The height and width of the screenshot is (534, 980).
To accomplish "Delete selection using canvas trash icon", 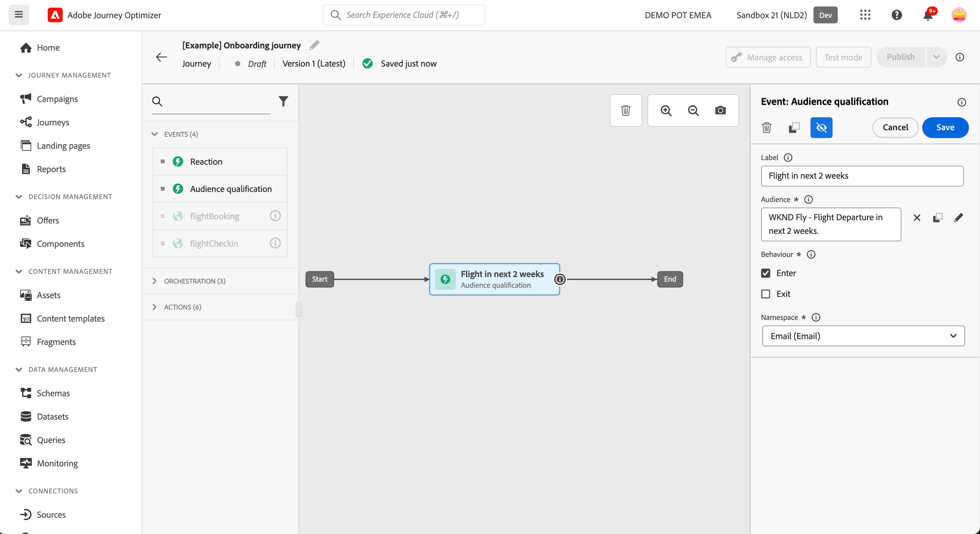I will tap(625, 110).
